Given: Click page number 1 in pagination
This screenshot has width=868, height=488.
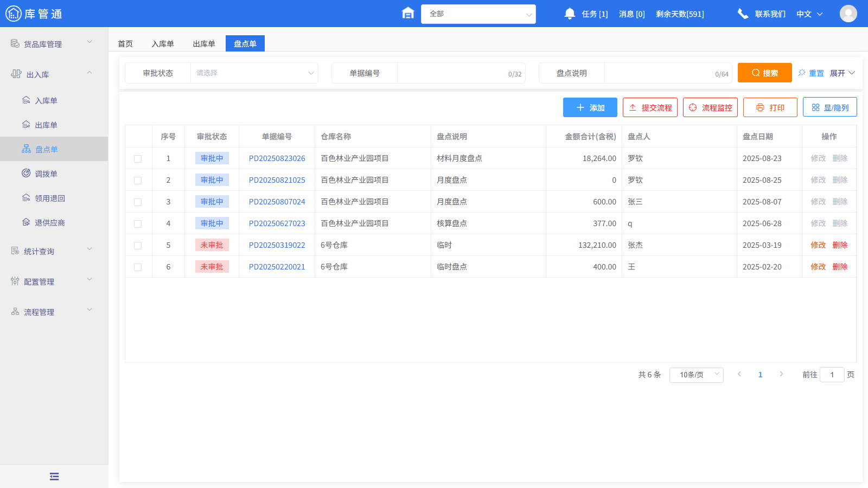Looking at the screenshot, I should coord(760,375).
